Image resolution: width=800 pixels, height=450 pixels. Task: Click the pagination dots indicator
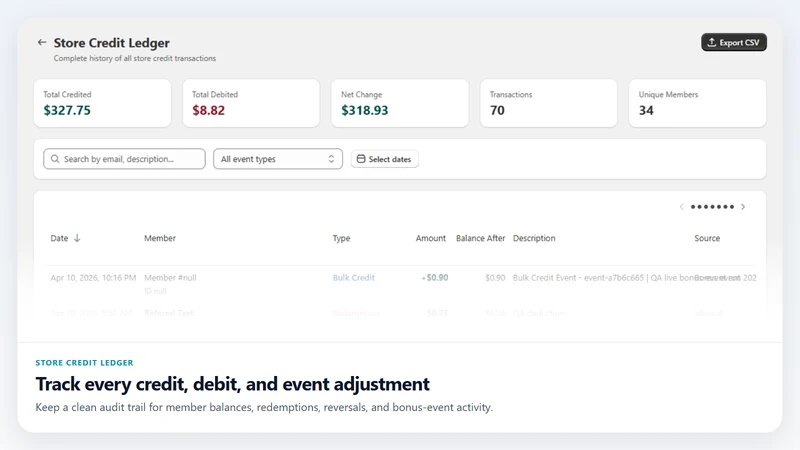(712, 207)
